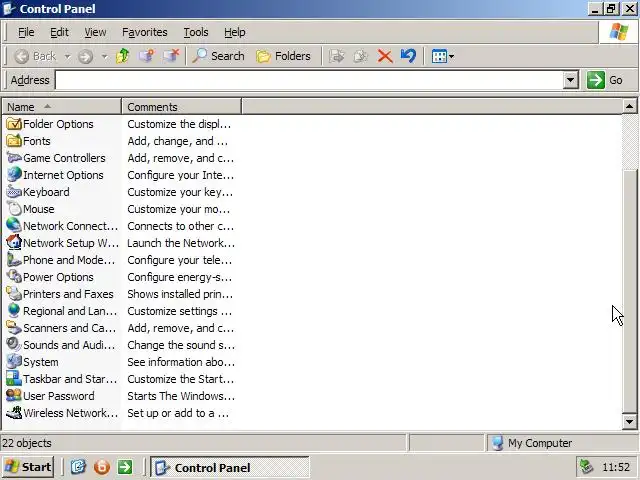Click the scrollbar down arrow

(x=629, y=422)
